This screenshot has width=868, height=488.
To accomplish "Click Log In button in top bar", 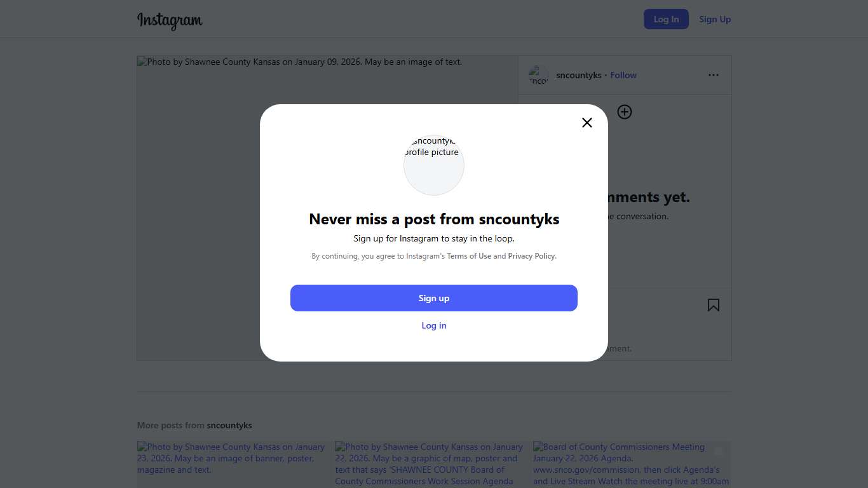I will click(x=666, y=19).
